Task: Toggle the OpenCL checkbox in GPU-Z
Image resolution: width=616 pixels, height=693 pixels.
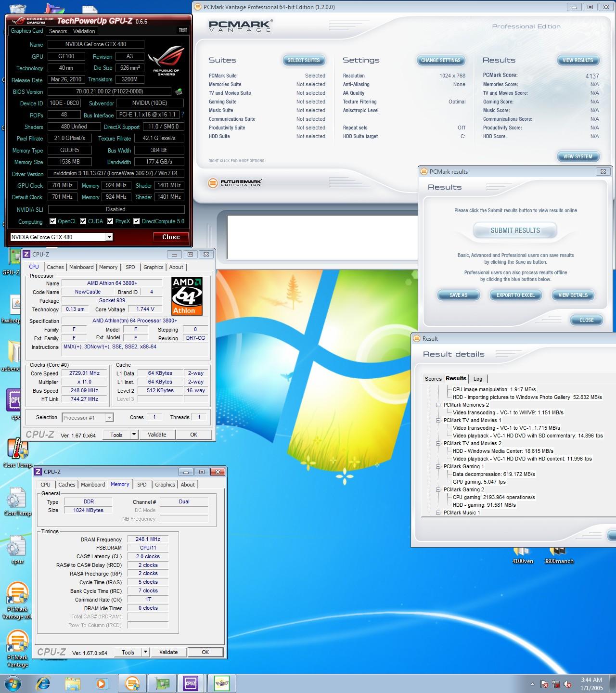Action: (x=53, y=221)
